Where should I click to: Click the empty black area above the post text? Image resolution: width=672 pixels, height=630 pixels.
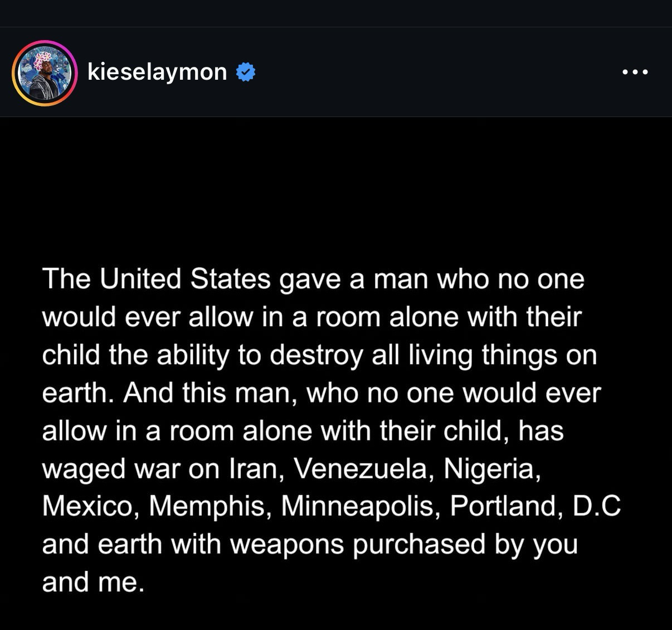334,184
